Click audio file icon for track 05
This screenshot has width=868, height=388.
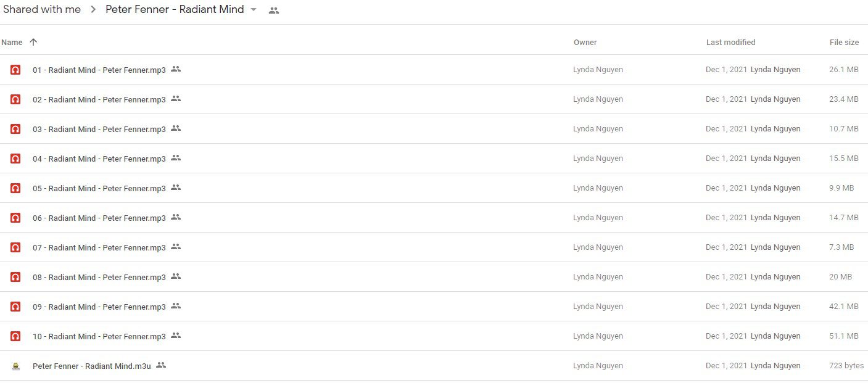pyautogui.click(x=15, y=188)
